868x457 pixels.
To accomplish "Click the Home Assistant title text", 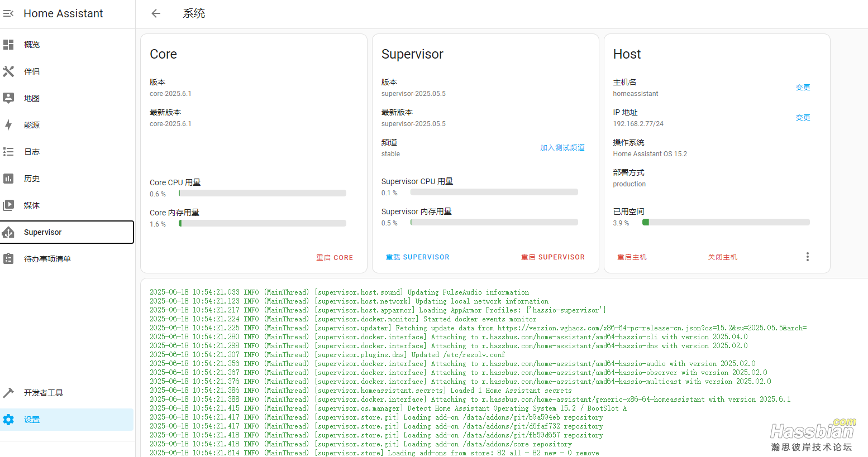I will pyautogui.click(x=63, y=13).
